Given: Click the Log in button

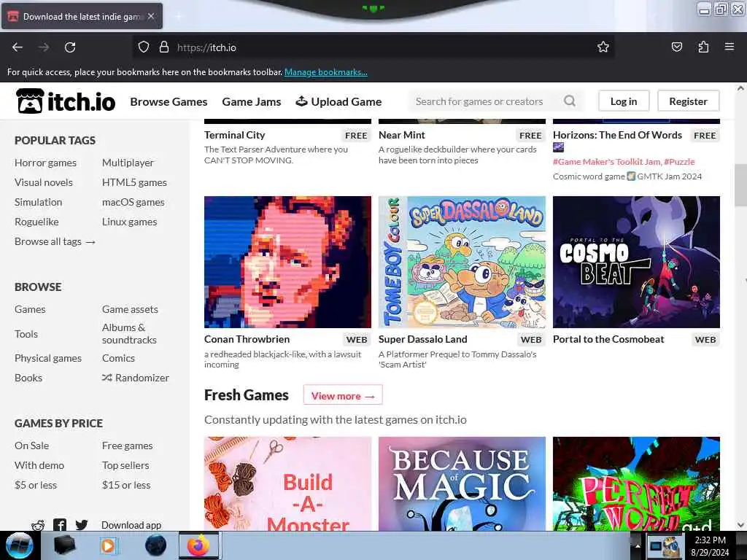Looking at the screenshot, I should pyautogui.click(x=624, y=101).
